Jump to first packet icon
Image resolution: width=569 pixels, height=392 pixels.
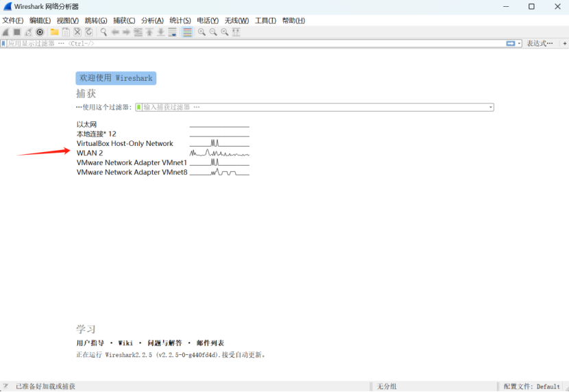pyautogui.click(x=149, y=32)
